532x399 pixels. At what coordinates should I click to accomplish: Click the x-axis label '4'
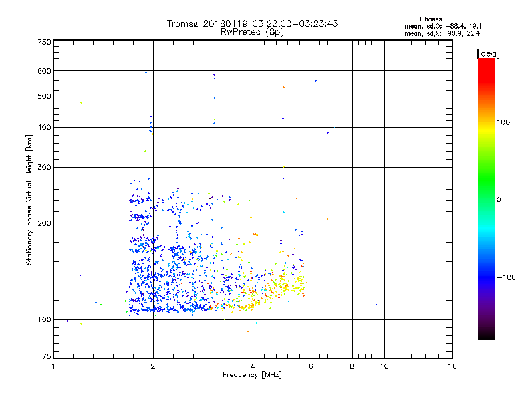(x=253, y=366)
